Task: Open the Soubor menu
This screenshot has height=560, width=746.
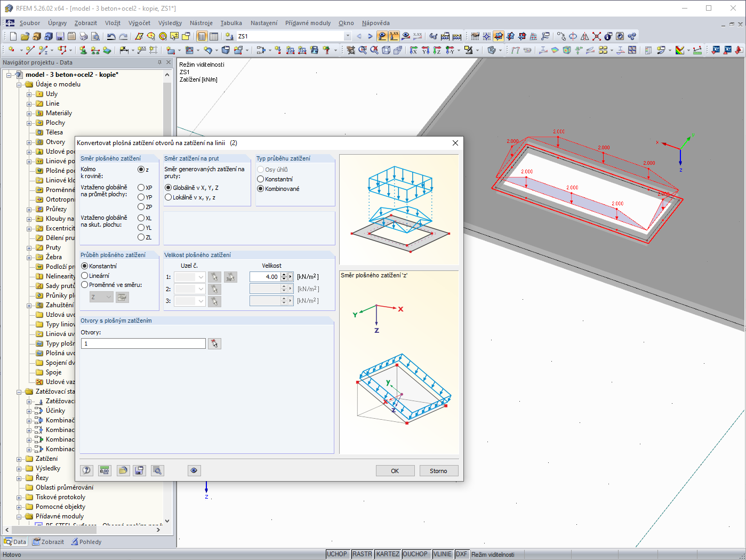Action: click(30, 23)
